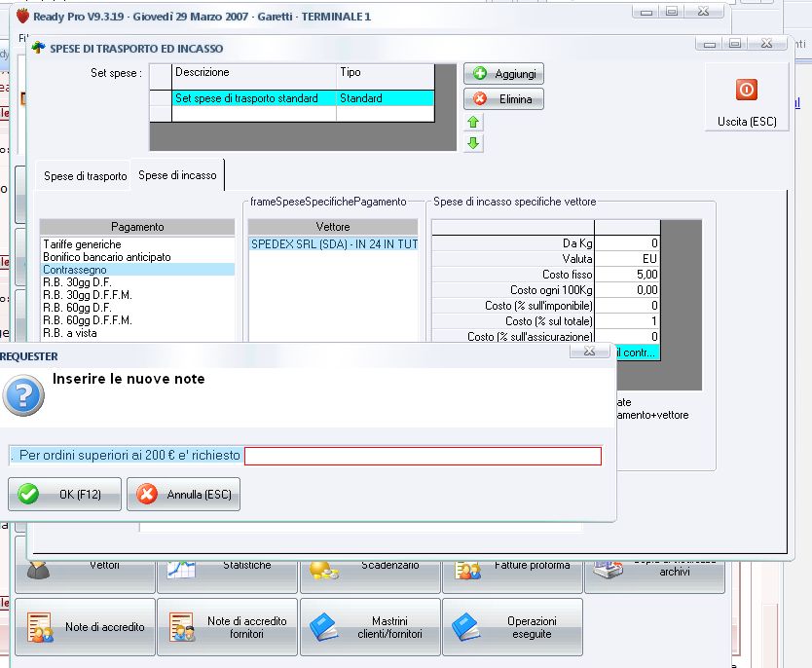Select 'R.B. 30gg D.F.F.M.' payment
The width and height of the screenshot is (812, 668).
tap(137, 295)
